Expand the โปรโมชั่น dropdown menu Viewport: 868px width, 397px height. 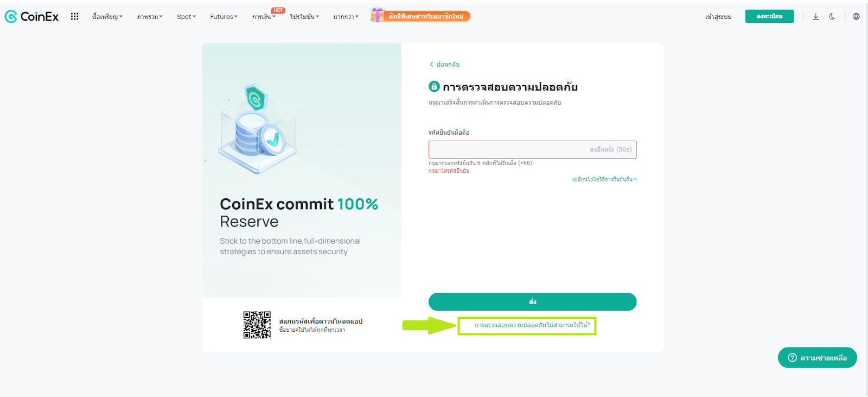pyautogui.click(x=304, y=17)
